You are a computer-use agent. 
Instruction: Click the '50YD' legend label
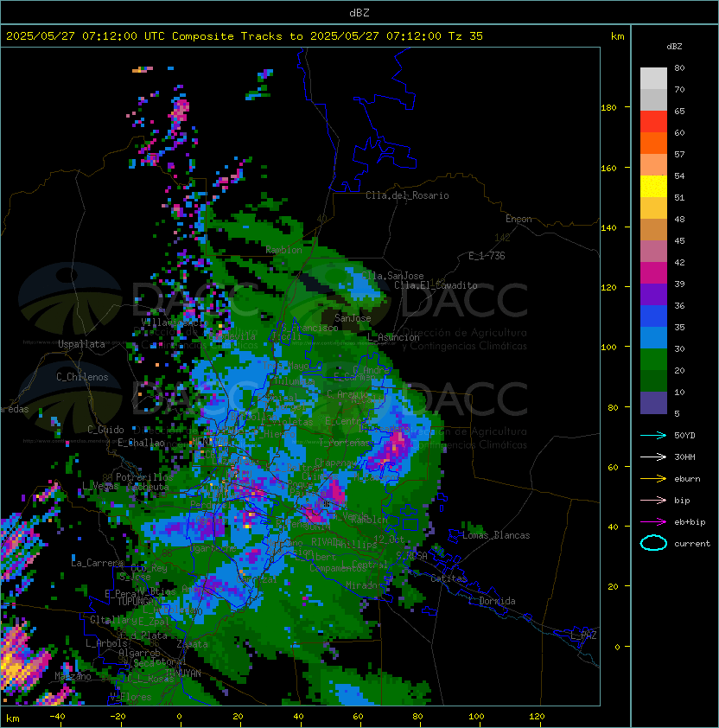click(x=684, y=436)
